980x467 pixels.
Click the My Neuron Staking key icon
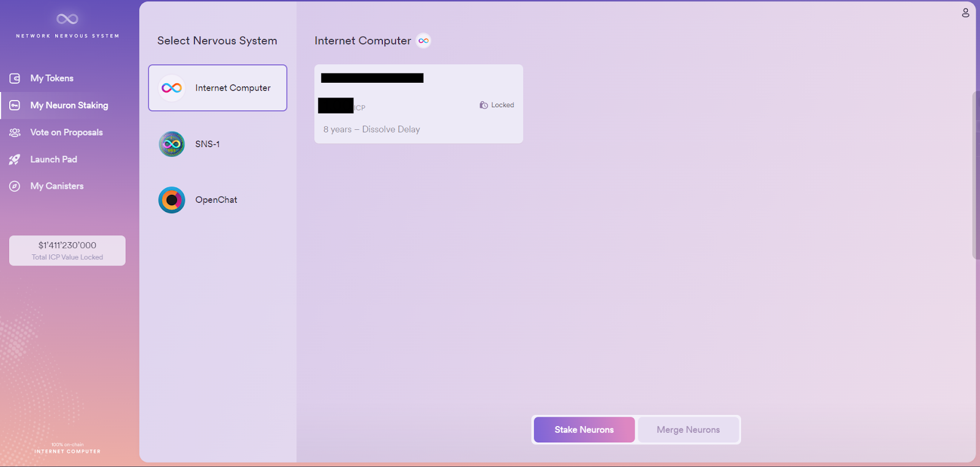pos(15,105)
